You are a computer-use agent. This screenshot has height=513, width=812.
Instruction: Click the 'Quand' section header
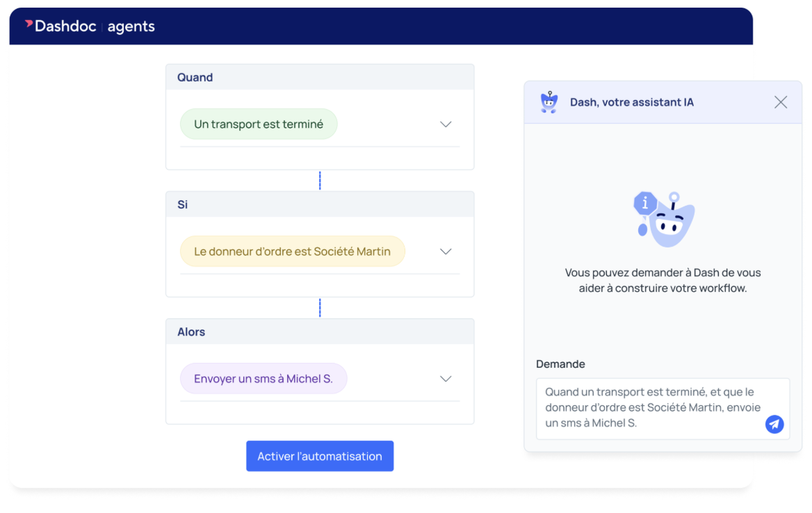coord(320,77)
